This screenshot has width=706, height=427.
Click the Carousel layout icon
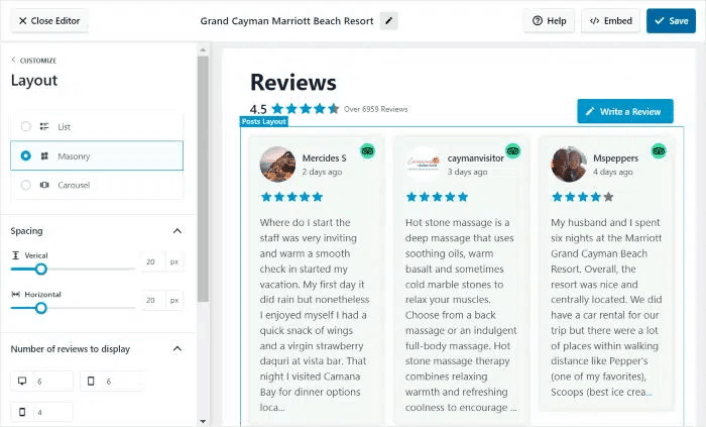pos(44,185)
